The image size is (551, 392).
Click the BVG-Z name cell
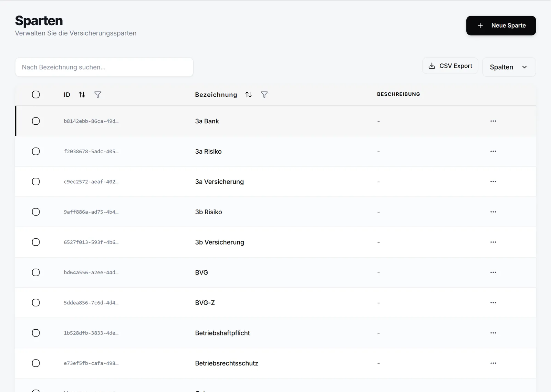[205, 303]
